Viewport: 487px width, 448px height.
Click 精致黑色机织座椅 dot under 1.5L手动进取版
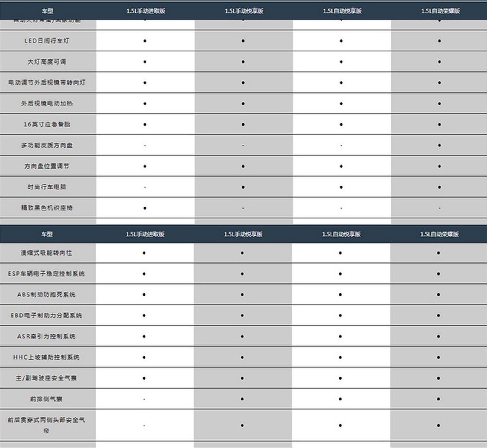point(145,208)
